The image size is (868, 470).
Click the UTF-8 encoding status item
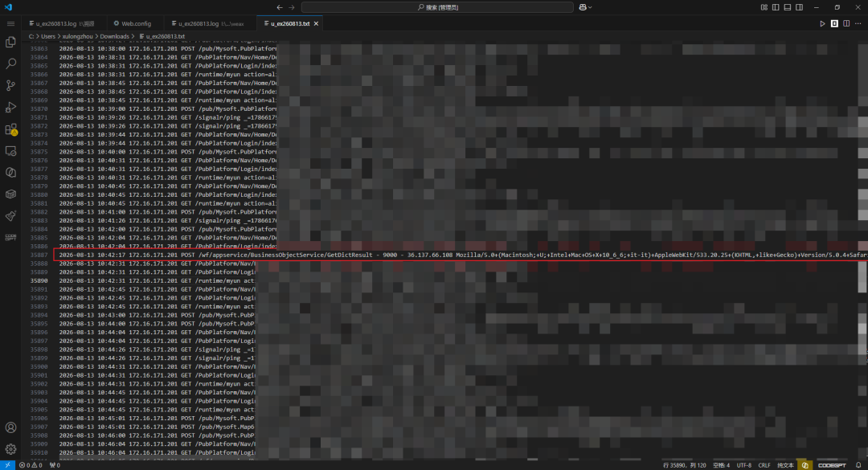(x=743, y=465)
